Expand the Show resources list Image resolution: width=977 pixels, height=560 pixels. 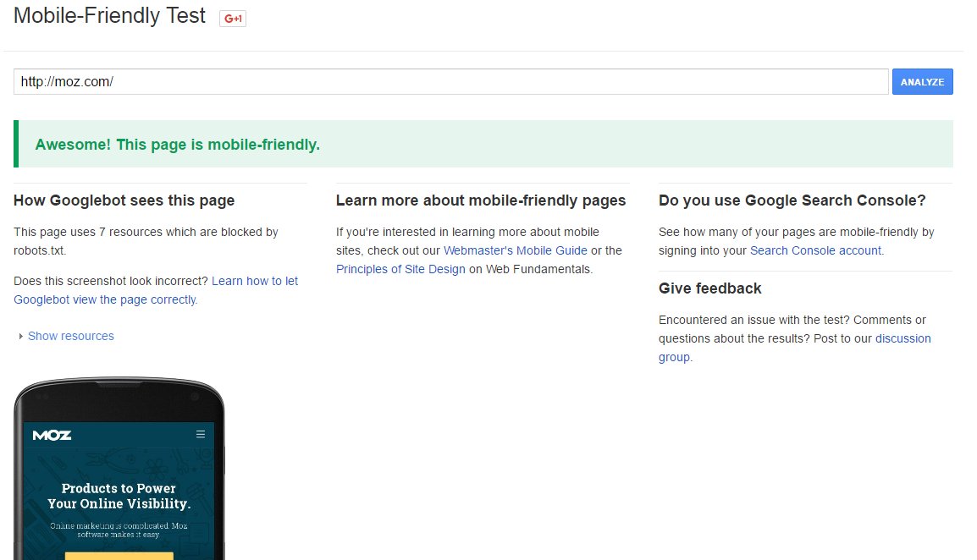pyautogui.click(x=71, y=336)
